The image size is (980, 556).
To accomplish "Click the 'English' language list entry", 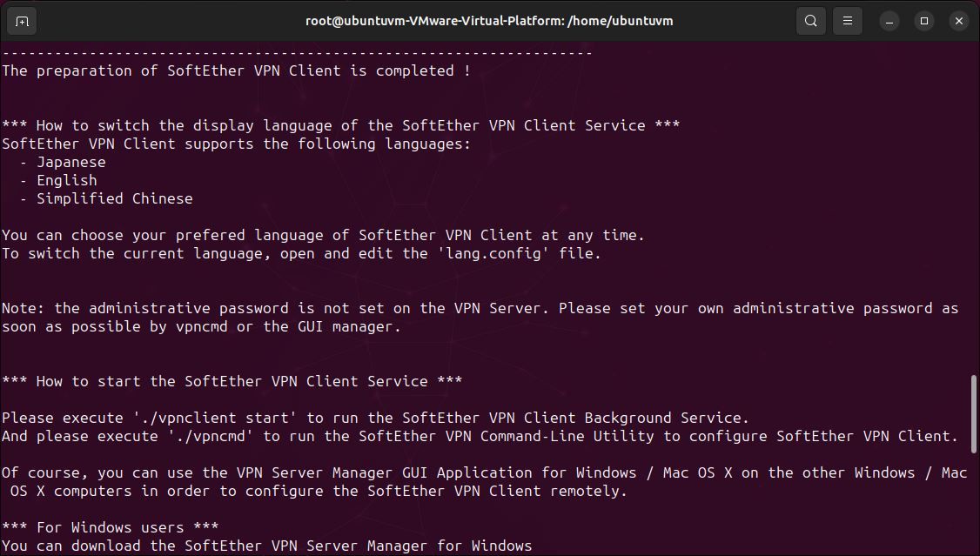I will pyautogui.click(x=67, y=180).
